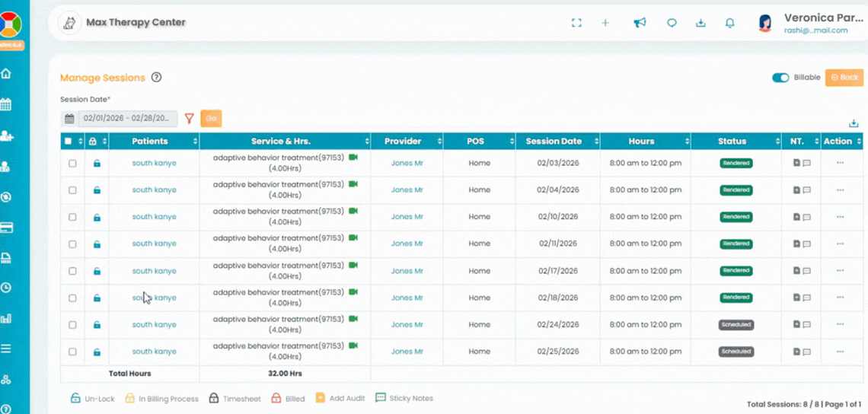This screenshot has height=414, width=868.
Task: Sort table by the Session Date column
Action: point(554,142)
